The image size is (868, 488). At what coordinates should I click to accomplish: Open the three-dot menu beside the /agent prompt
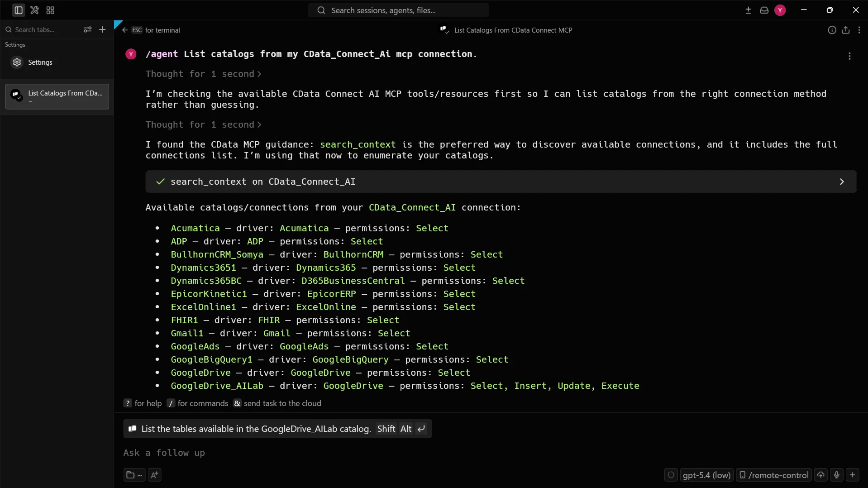[x=849, y=56]
